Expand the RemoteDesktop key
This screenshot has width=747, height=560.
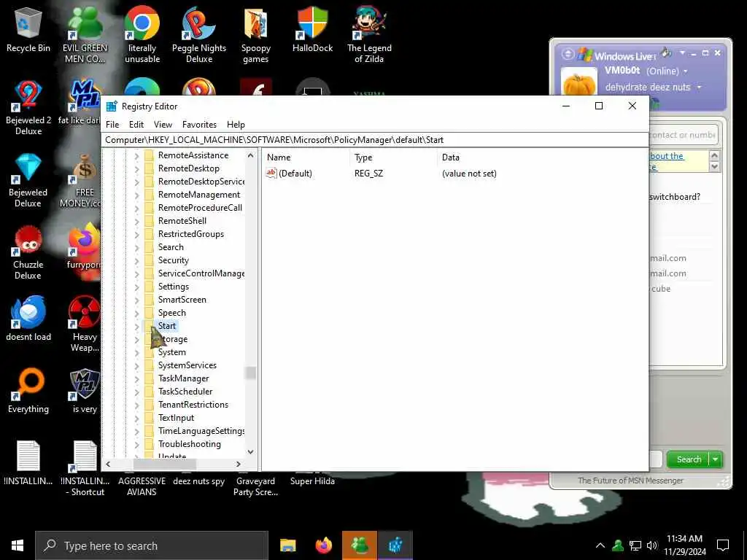tap(136, 168)
